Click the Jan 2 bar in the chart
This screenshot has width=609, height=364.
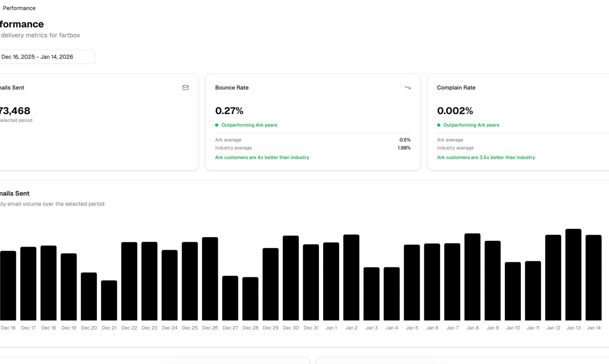(x=351, y=278)
